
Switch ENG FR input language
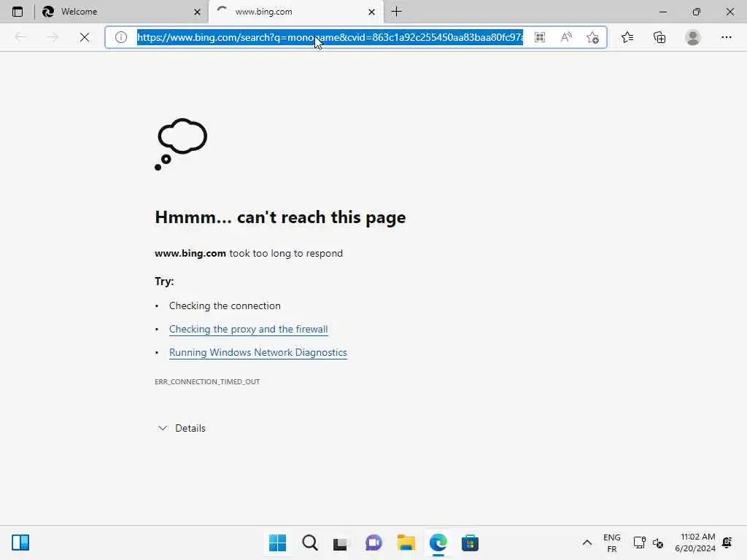pos(612,542)
